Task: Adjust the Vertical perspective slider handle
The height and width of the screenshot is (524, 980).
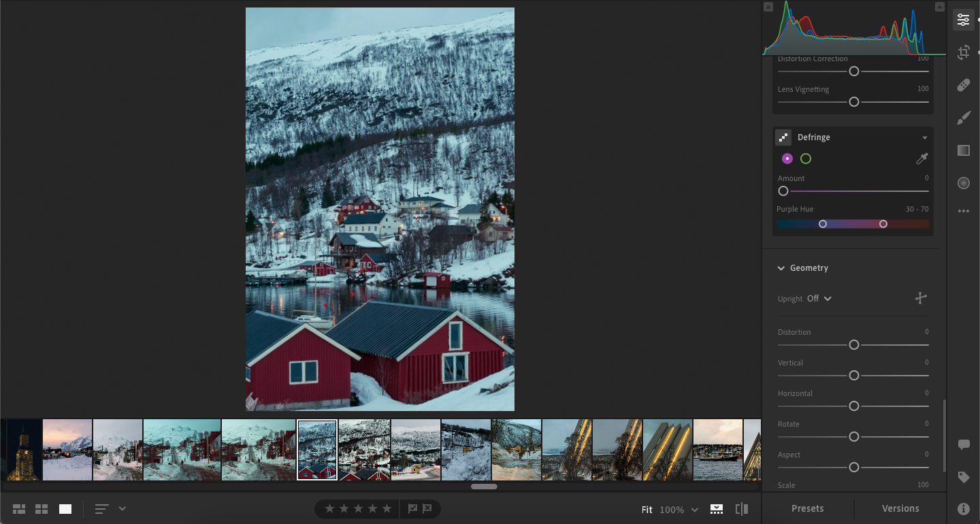Action: click(854, 376)
